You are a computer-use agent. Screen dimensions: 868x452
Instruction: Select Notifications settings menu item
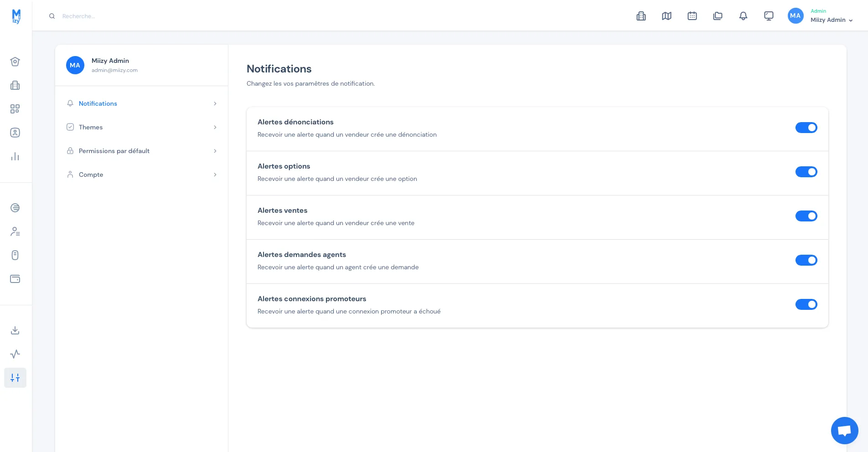[141, 103]
